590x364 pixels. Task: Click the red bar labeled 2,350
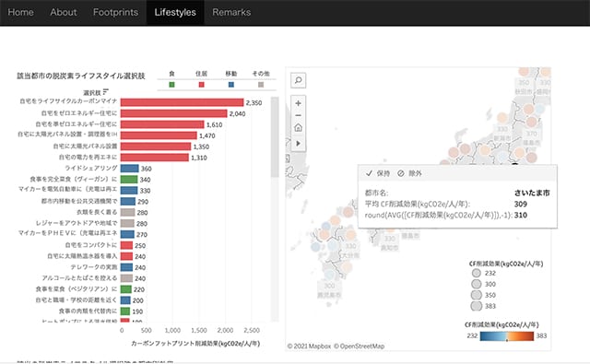coord(183,102)
